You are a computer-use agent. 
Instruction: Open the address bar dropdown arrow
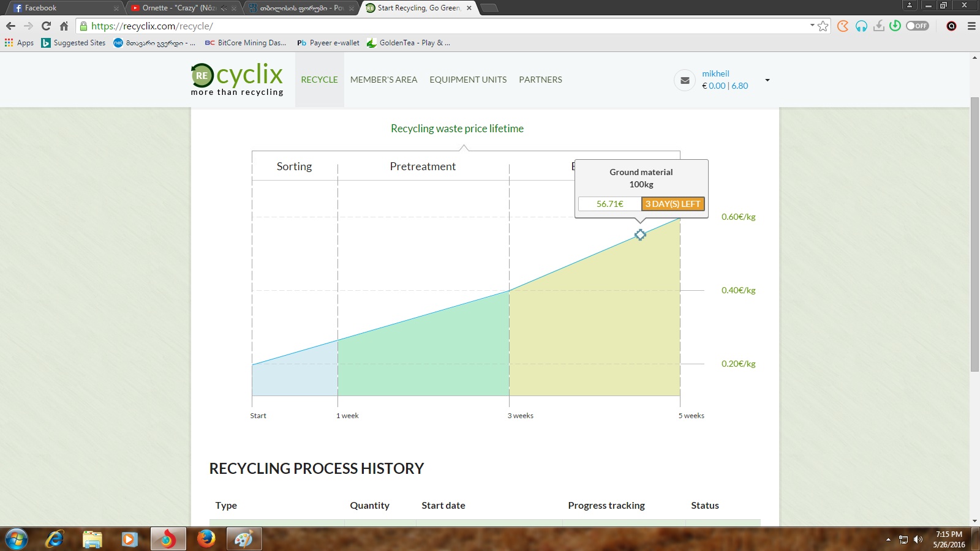coord(812,26)
